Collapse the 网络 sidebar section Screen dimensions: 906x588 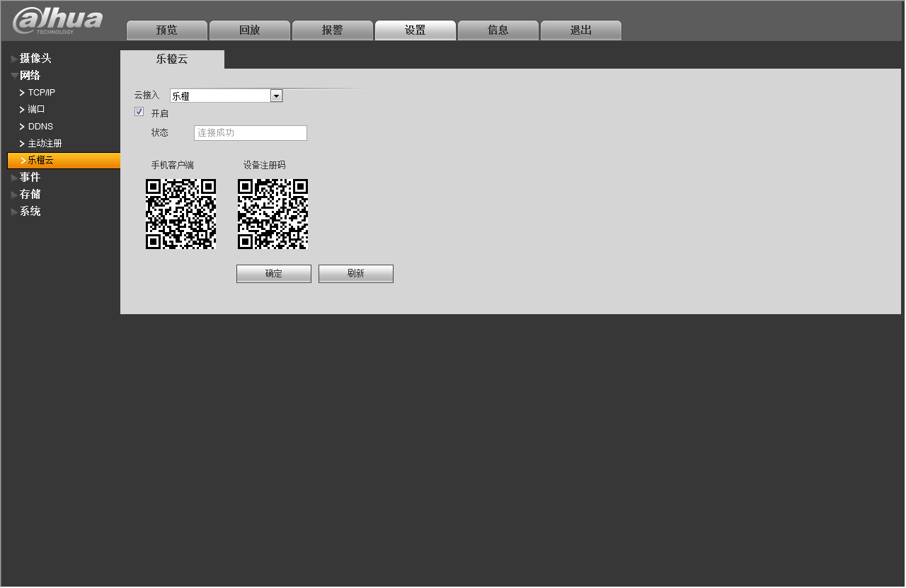(x=30, y=76)
